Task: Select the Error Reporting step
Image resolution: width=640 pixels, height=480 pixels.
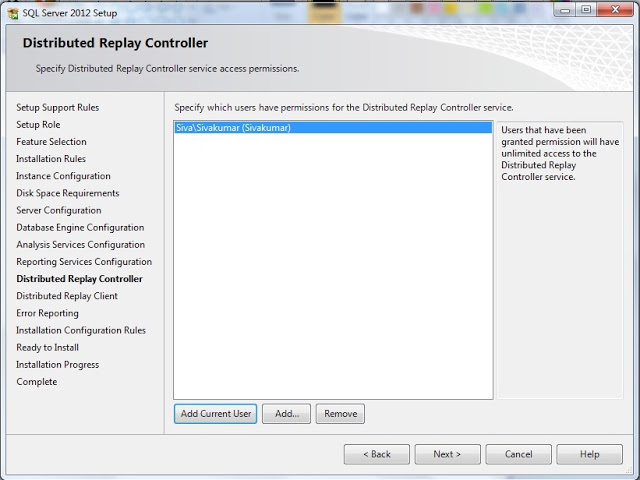Action: 47,313
